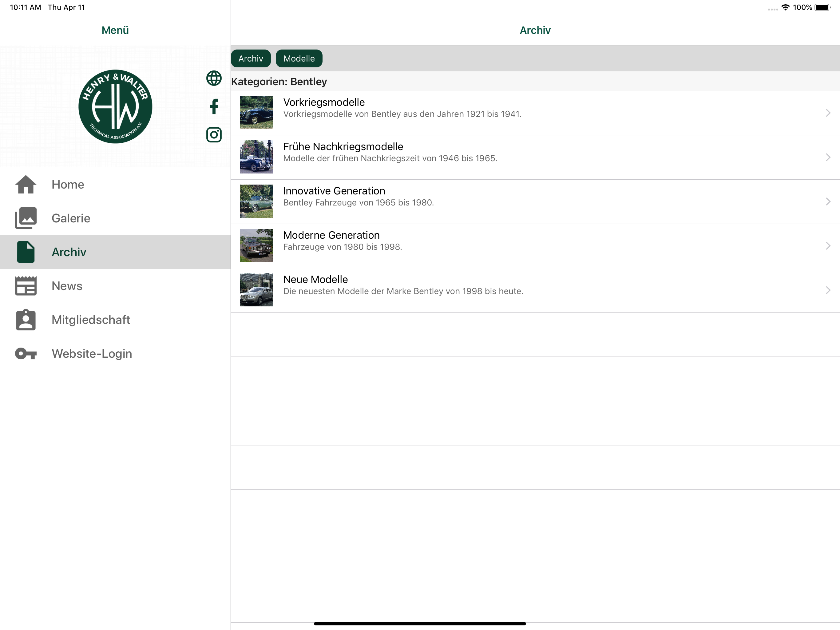Click the Home house icon
840x630 pixels.
26,185
